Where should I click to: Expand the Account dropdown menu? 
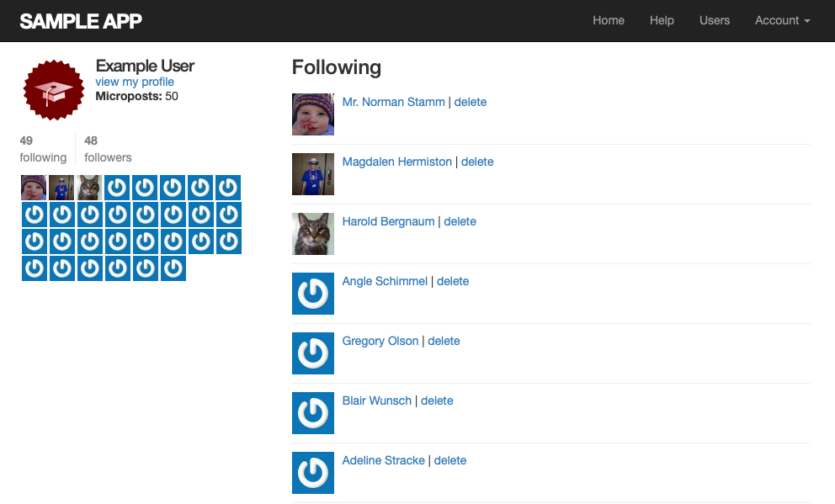(782, 21)
